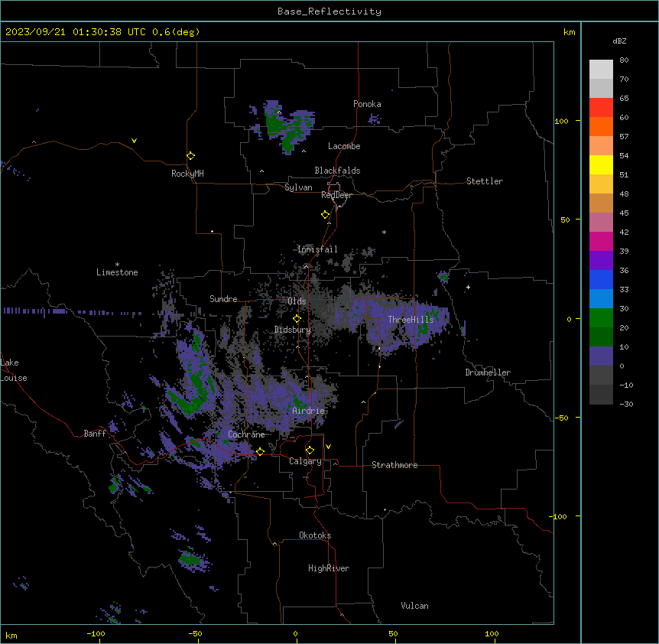Click the Cochrane town label

click(246, 434)
